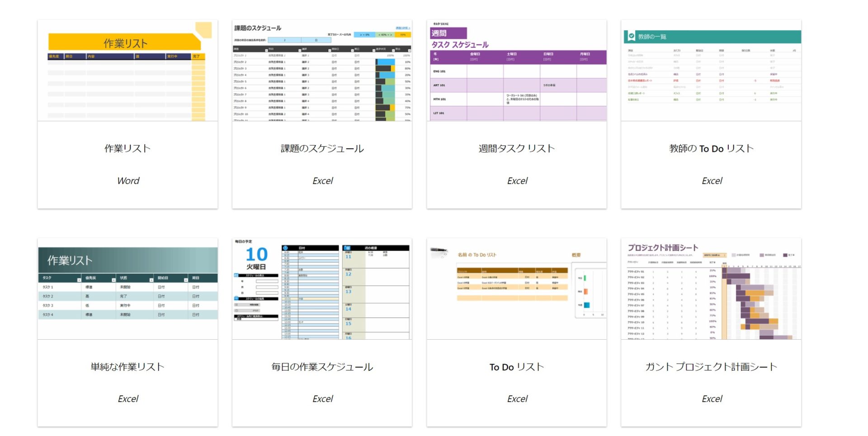Click the clock icon on the 日付 header

click(x=285, y=248)
